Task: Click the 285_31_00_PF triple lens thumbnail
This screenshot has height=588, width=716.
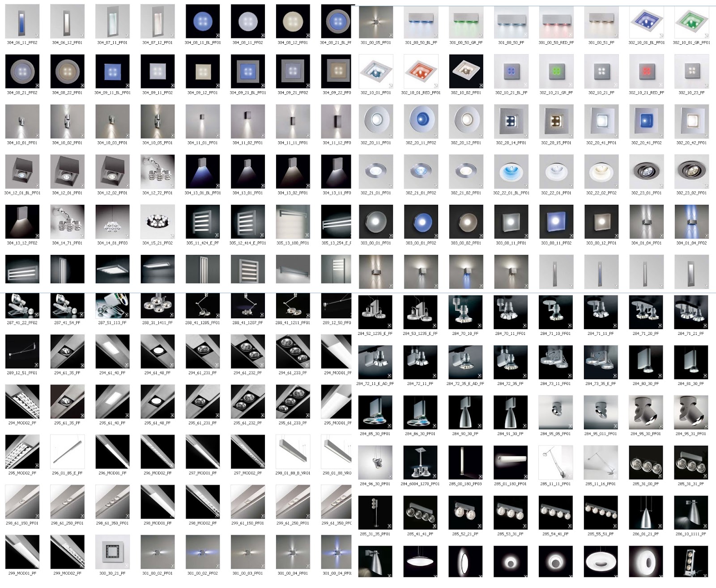Action: pyautogui.click(x=646, y=462)
